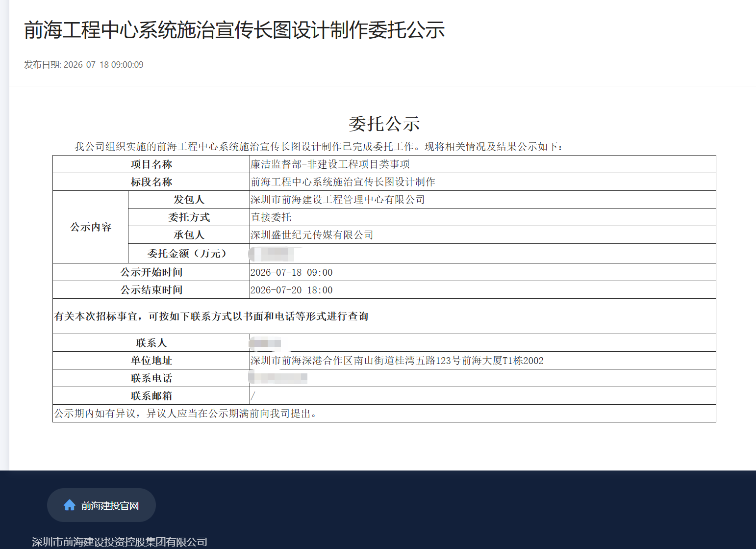Click the 承包人 label cell
This screenshot has width=756, height=549.
(x=189, y=235)
